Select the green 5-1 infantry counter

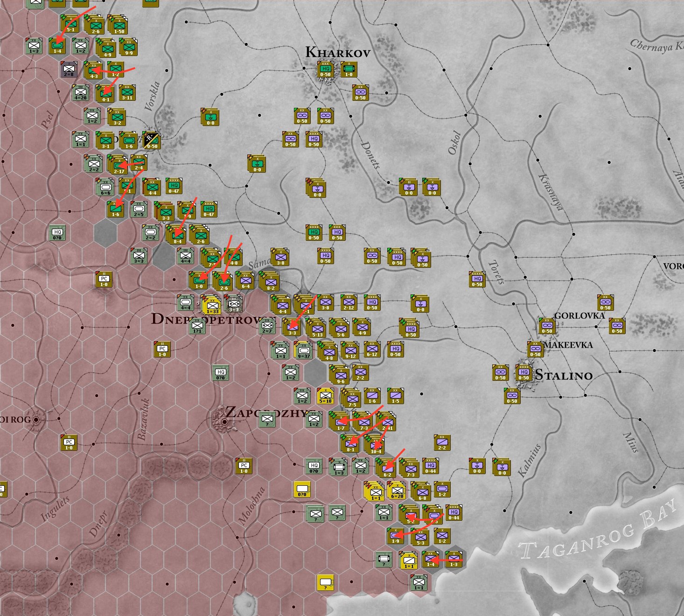coord(70,23)
